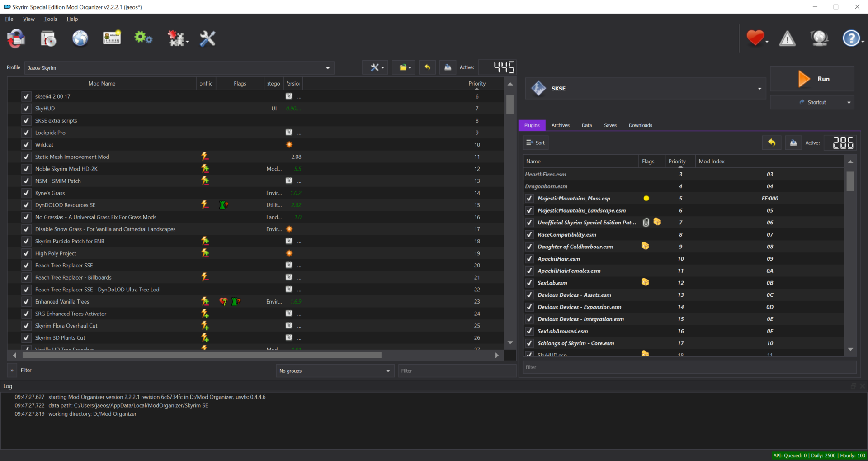Click the mod list create backup icon
Screen dimensions: 868x461
(448, 67)
